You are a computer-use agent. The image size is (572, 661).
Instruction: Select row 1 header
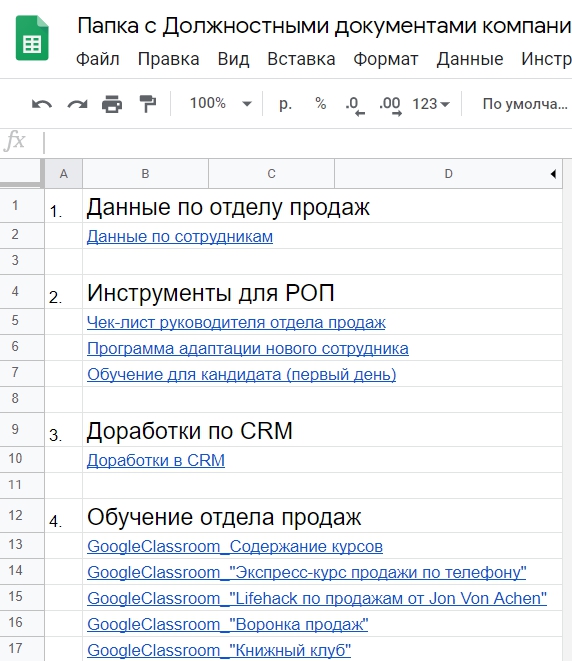point(22,206)
